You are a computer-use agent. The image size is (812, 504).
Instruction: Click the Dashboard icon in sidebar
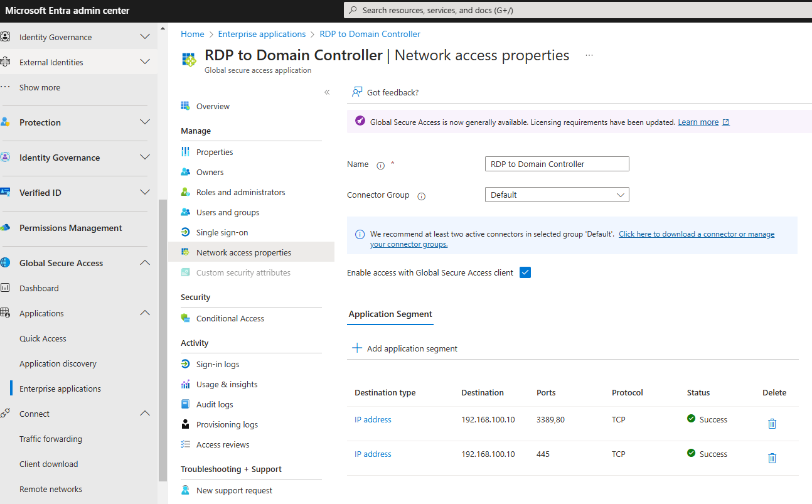pos(5,288)
